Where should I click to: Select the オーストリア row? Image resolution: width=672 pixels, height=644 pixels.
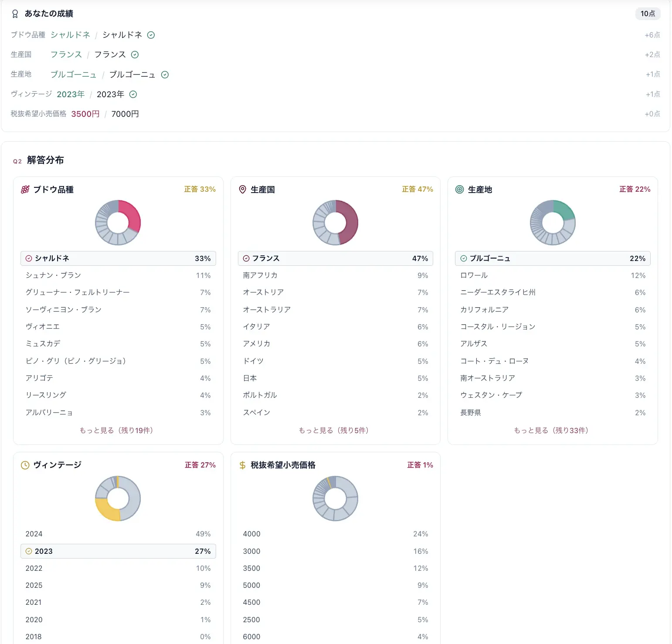(x=336, y=292)
